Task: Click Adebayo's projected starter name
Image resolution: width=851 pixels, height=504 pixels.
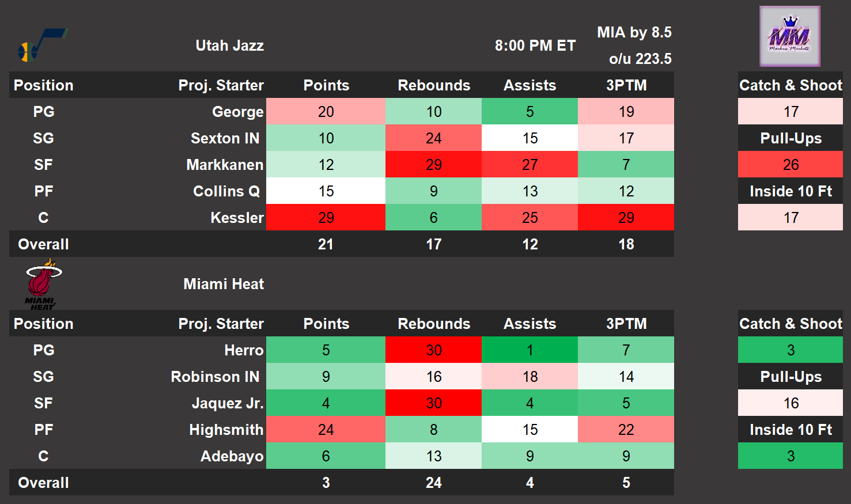Action: click(x=232, y=456)
